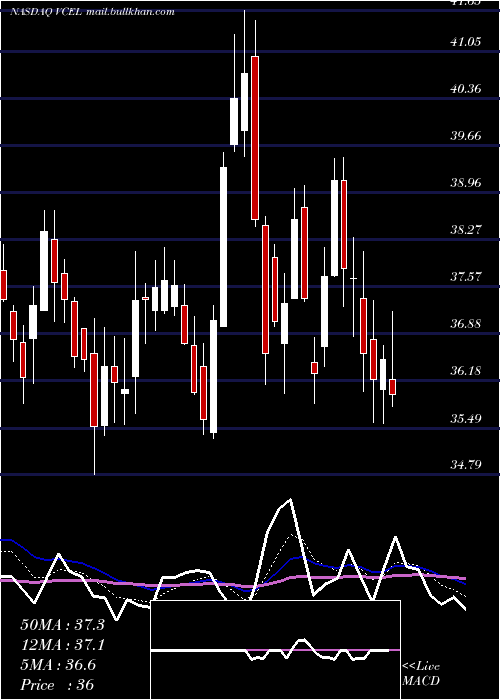Click inside the Live MACD inset panel
The height and width of the screenshot is (700, 500).
click(275, 650)
